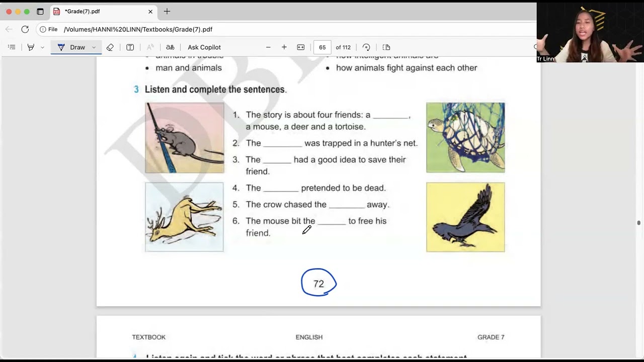644x362 pixels.
Task: Click the deer lying down picture
Action: tap(184, 217)
